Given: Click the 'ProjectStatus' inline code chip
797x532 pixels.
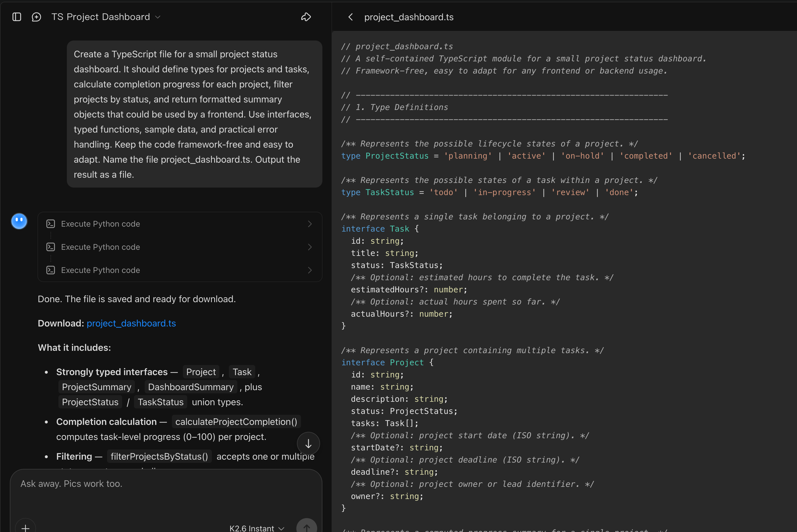Looking at the screenshot, I should 90,402.
